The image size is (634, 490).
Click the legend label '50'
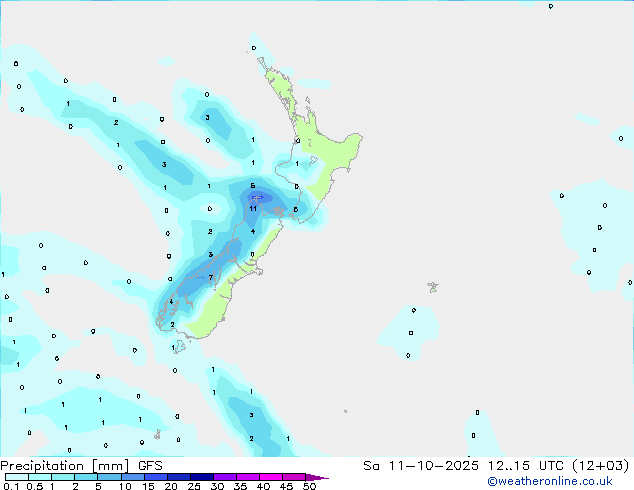[x=309, y=486]
